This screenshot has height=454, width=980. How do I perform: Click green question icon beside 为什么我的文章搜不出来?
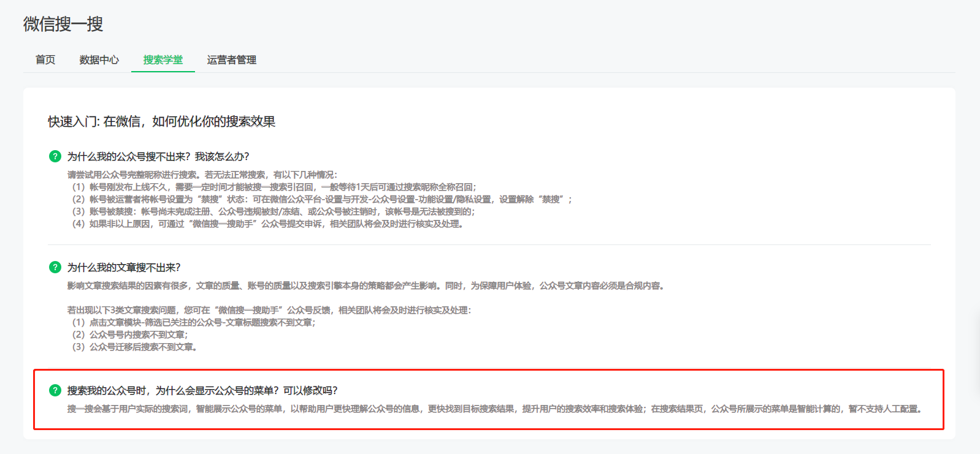coord(55,267)
